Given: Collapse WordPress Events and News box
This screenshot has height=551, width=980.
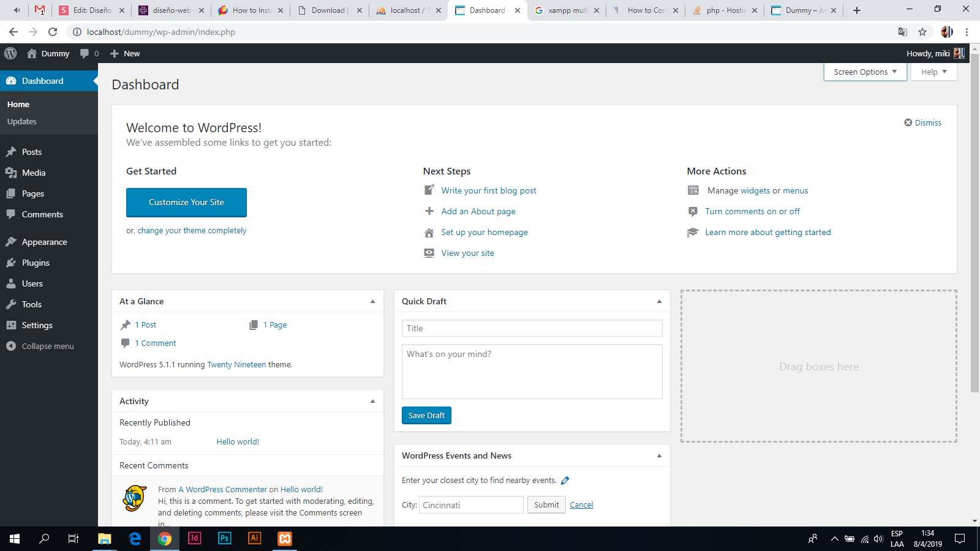Looking at the screenshot, I should (x=659, y=455).
